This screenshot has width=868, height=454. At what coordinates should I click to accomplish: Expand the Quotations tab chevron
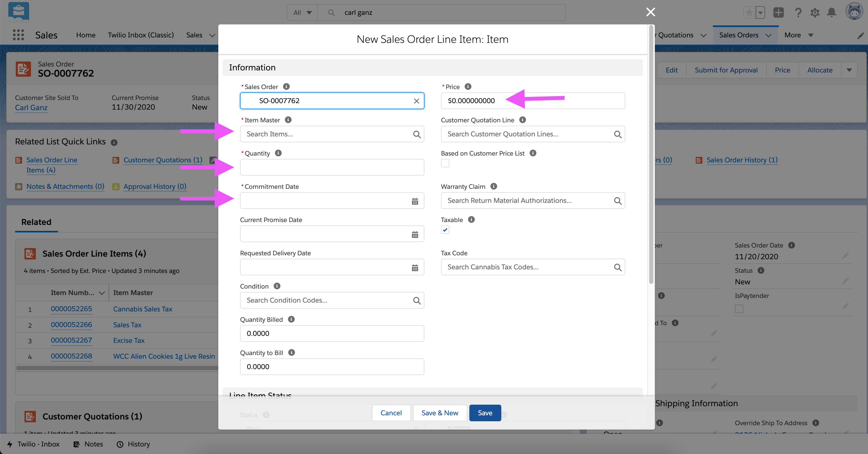[x=703, y=35]
